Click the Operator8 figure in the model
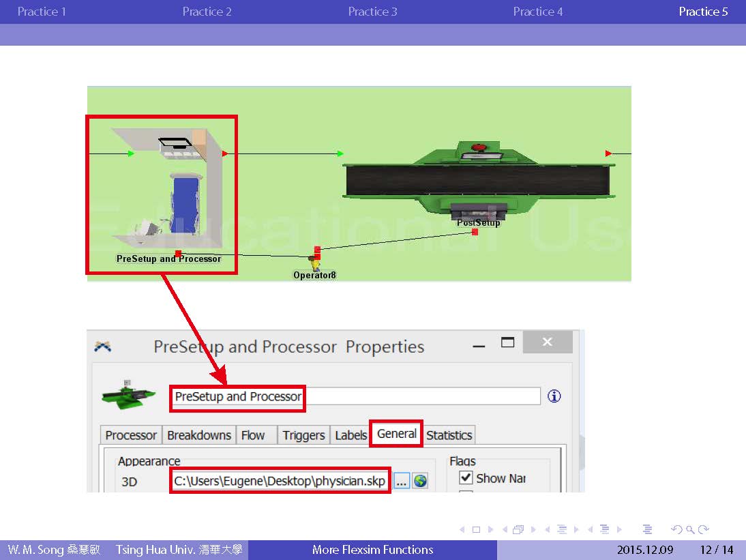The width and height of the screenshot is (746, 560). point(314,263)
